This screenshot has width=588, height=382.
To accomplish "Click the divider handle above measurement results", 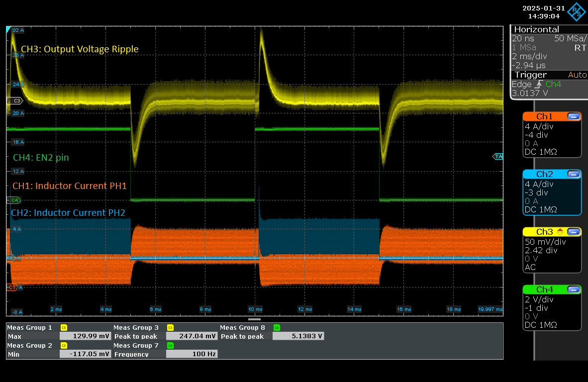I will click(x=254, y=319).
